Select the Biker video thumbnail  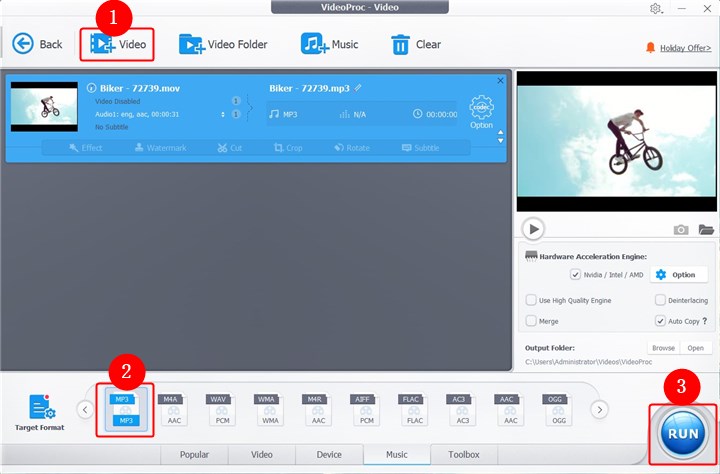44,107
